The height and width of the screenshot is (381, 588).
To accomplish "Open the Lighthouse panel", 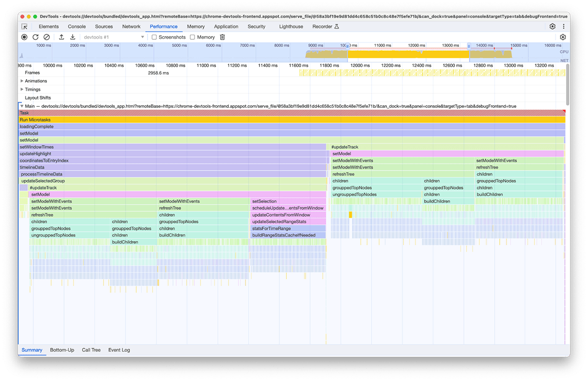I will coord(290,27).
